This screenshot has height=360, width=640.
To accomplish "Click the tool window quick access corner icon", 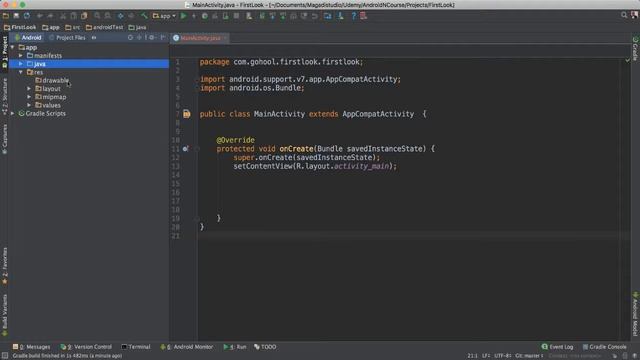I will pyautogui.click(x=4, y=356).
